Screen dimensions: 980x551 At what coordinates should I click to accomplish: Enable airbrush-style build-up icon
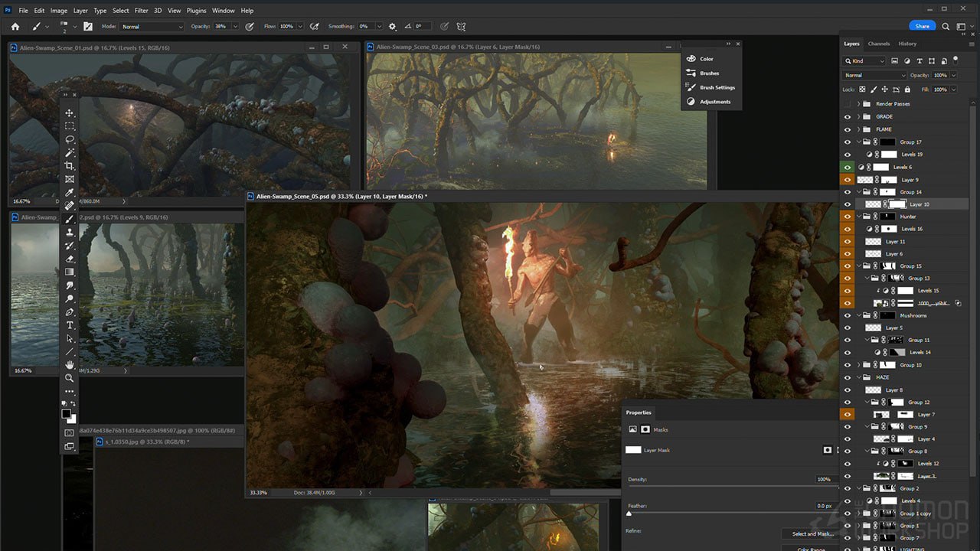pyautogui.click(x=314, y=26)
